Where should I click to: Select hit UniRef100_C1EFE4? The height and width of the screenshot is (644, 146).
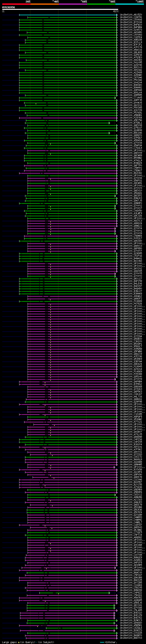pyautogui.click(x=131, y=37)
